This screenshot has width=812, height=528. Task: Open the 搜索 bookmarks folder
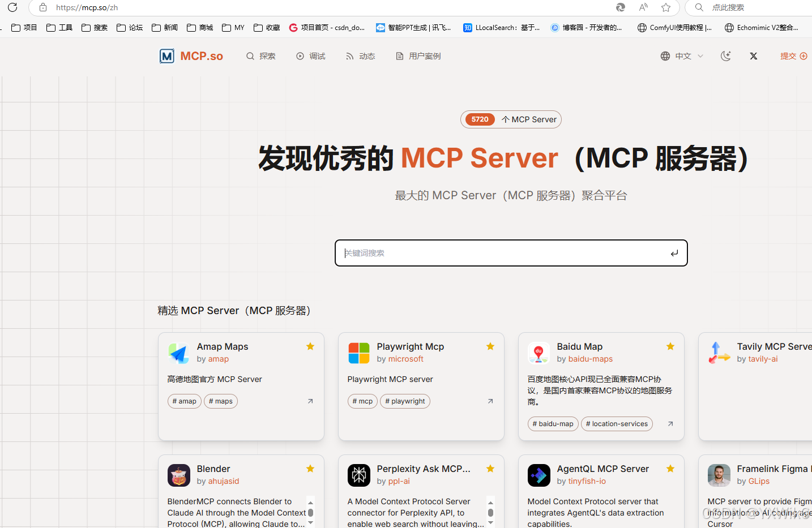tap(95, 28)
